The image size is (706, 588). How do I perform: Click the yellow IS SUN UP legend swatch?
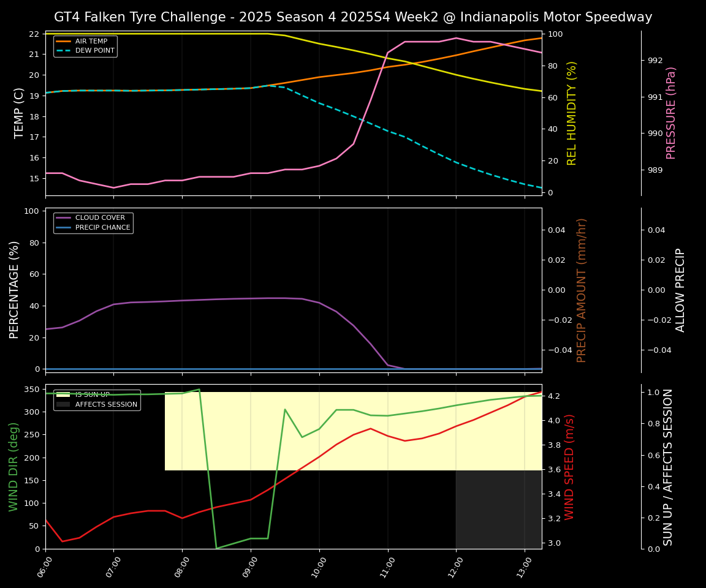[x=63, y=395]
